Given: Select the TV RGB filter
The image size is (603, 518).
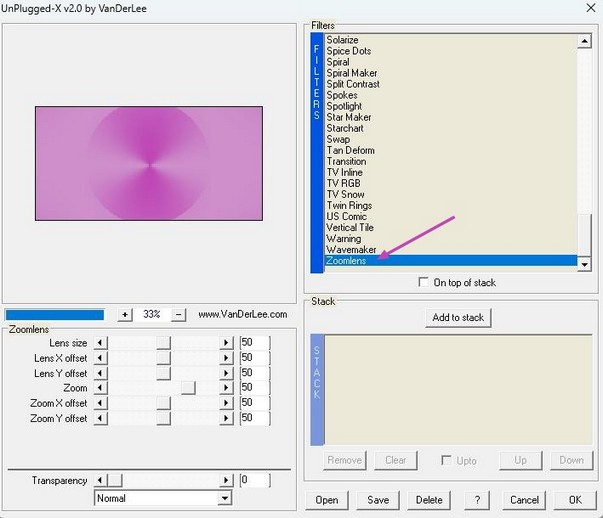Looking at the screenshot, I should point(343,183).
